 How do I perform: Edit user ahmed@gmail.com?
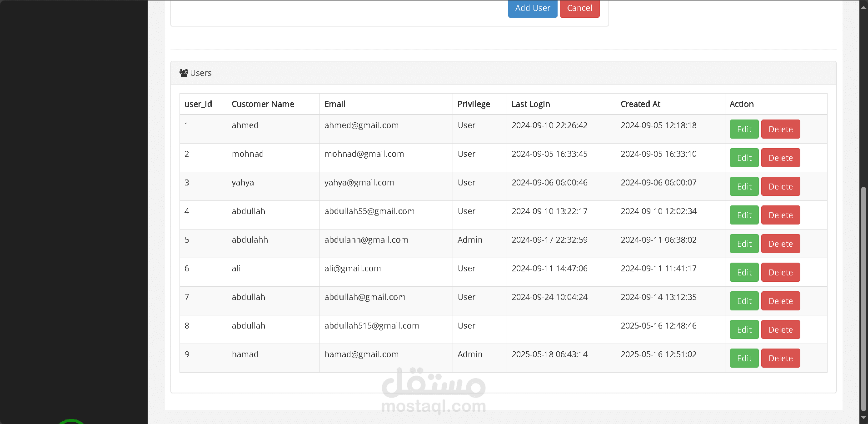coord(744,129)
